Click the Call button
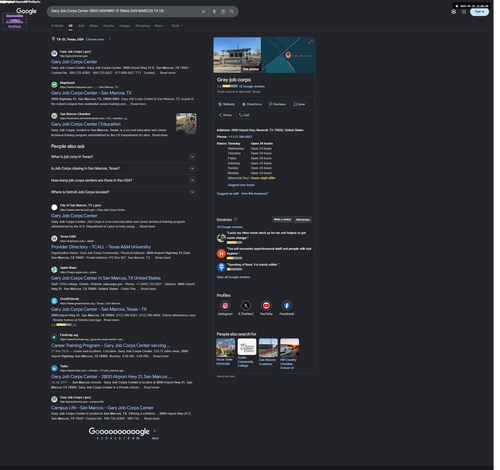The width and height of the screenshot is (500, 470). pos(244,115)
